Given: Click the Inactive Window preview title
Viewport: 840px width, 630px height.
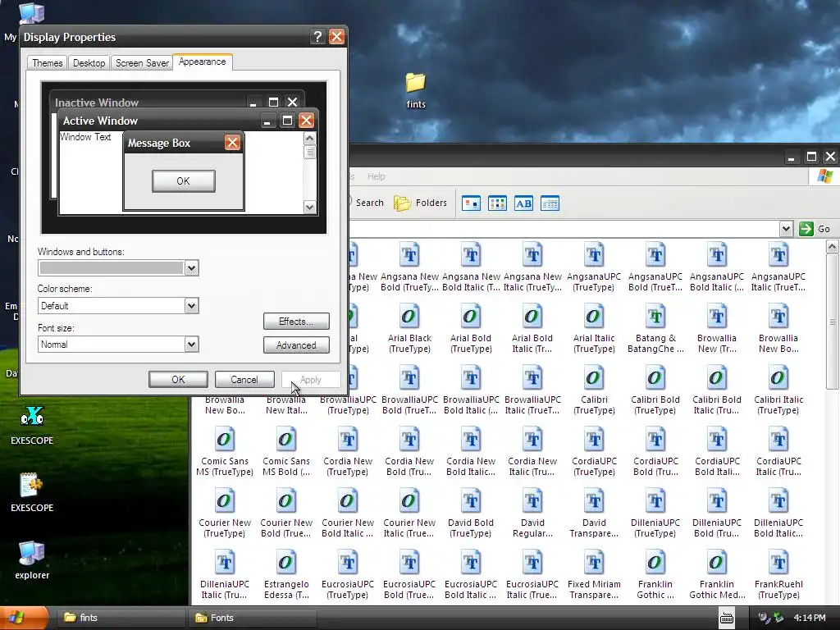Looking at the screenshot, I should pyautogui.click(x=97, y=103).
